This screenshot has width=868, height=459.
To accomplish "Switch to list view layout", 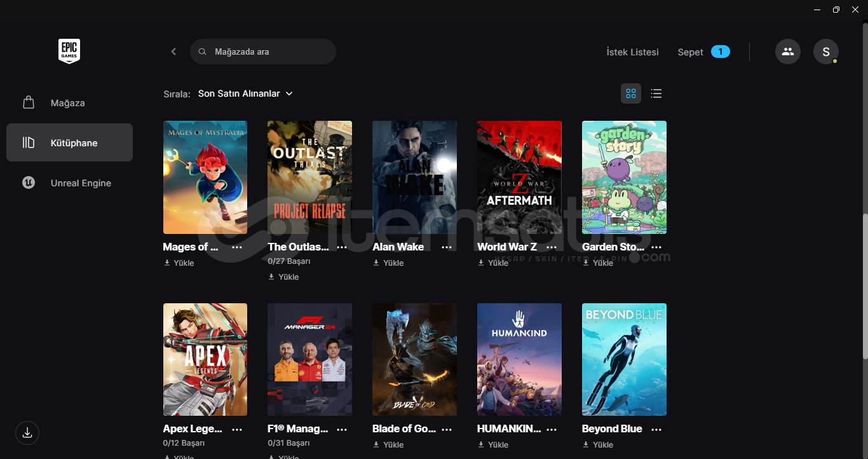I will [656, 93].
